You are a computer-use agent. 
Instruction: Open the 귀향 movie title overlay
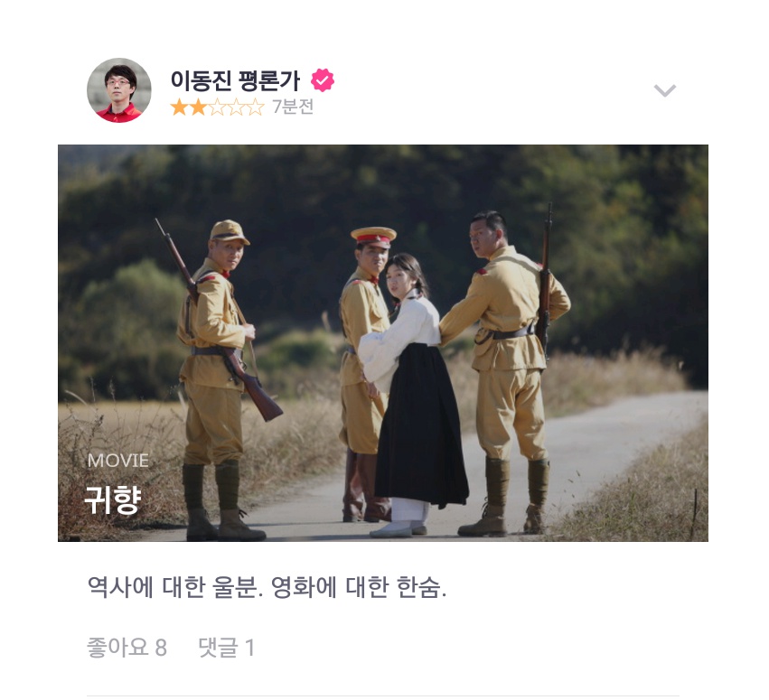(113, 500)
